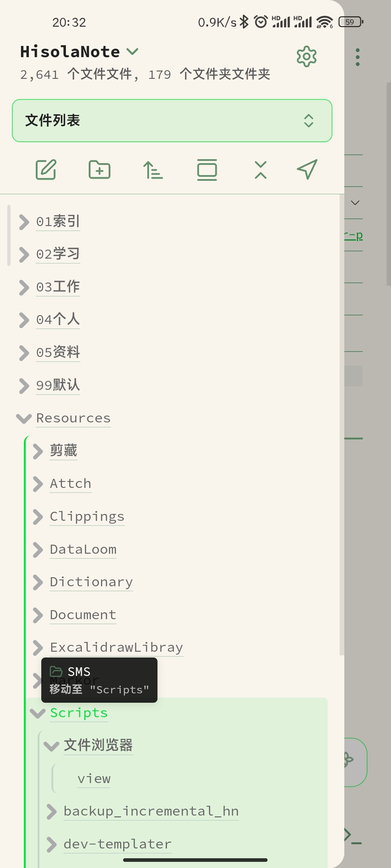
Task: Open the sort order icon
Action: [x=153, y=170]
